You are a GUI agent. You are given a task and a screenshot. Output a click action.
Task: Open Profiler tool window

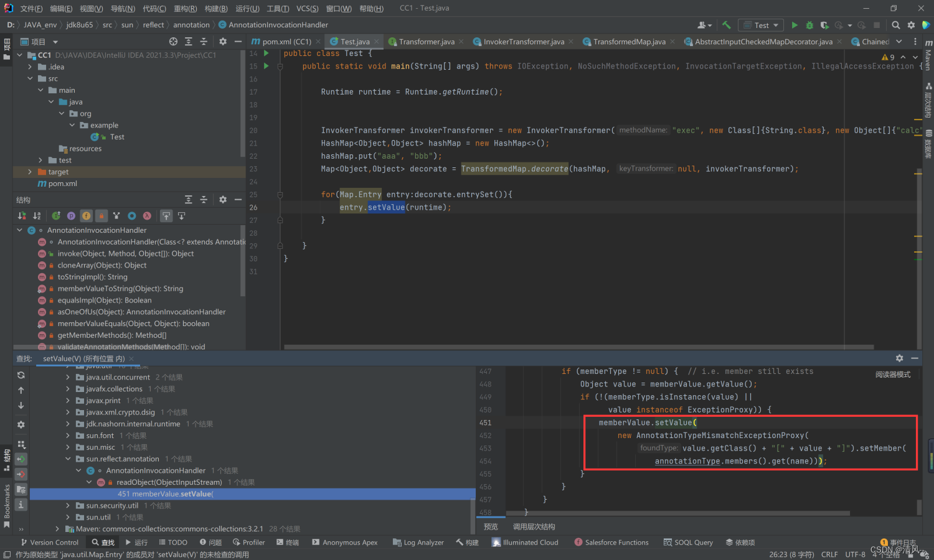pyautogui.click(x=249, y=543)
